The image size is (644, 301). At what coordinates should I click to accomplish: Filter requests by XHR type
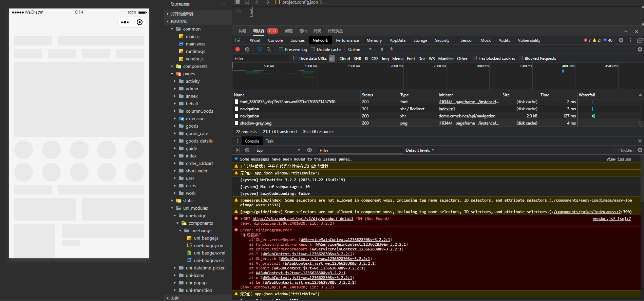tap(357, 58)
